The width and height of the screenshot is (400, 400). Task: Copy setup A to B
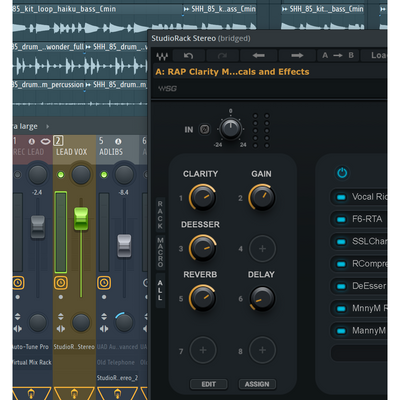tap(338, 56)
